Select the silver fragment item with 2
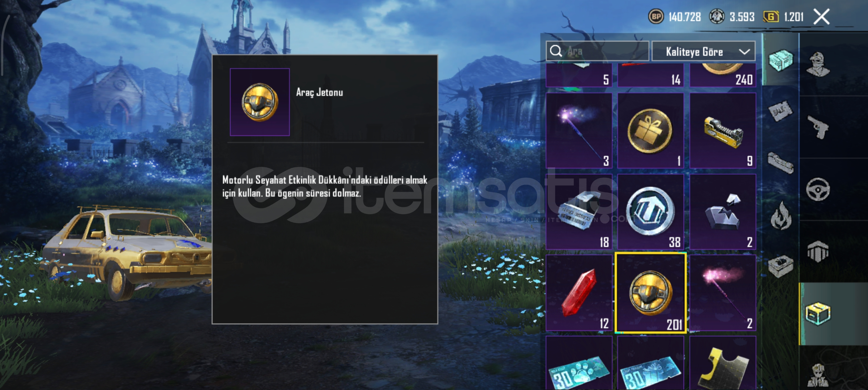The width and height of the screenshot is (868, 390). coord(723,212)
